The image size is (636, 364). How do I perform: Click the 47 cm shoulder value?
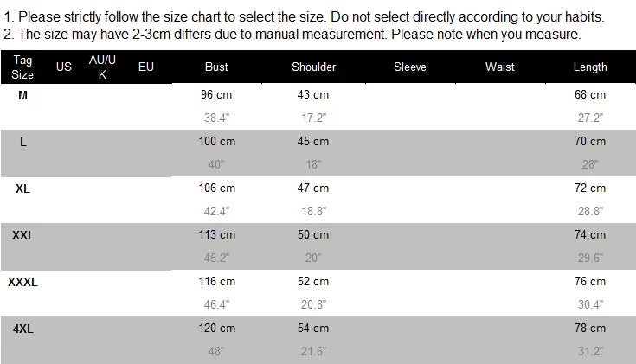pyautogui.click(x=313, y=188)
